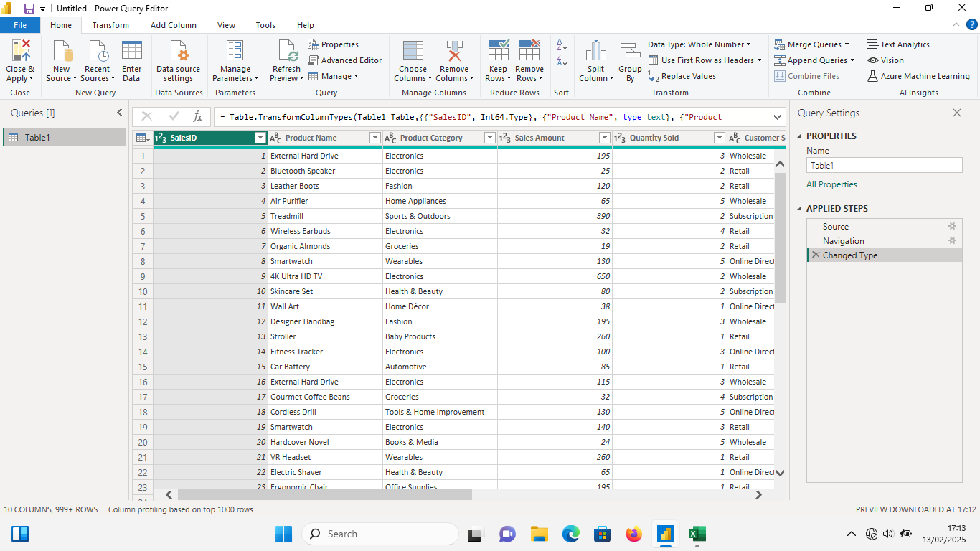
Task: Open the Advanced Editor
Action: (345, 60)
